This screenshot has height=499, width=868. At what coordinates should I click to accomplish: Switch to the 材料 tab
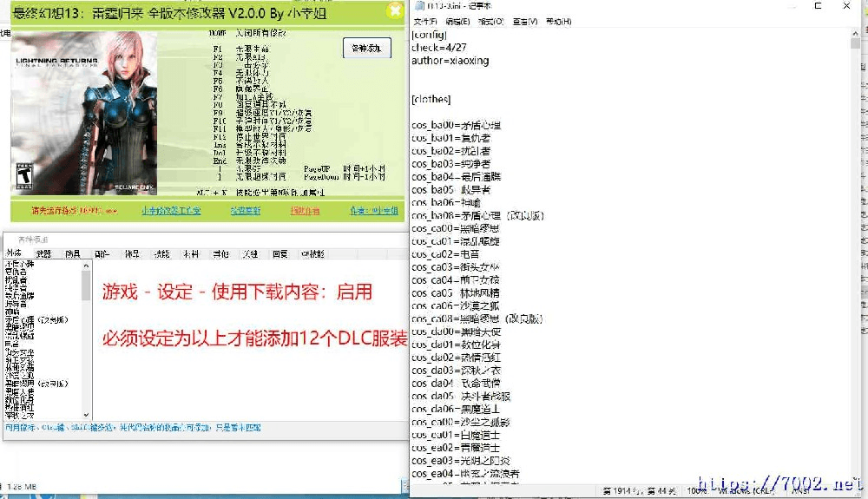[191, 254]
